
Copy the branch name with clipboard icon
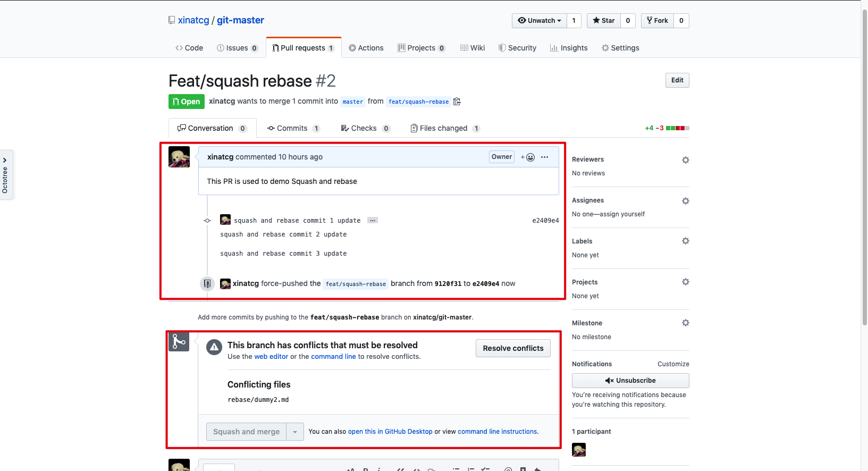pos(457,102)
